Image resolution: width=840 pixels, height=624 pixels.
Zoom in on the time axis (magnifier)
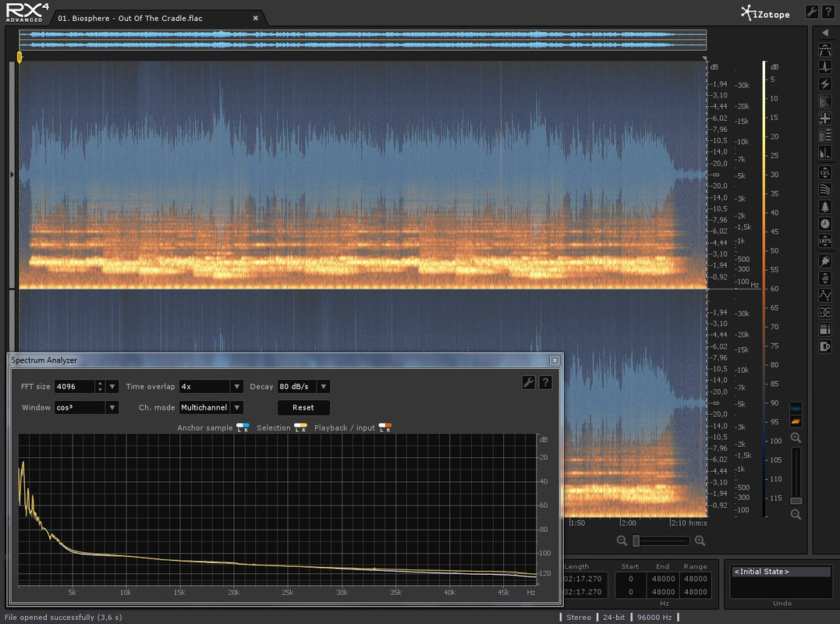pyautogui.click(x=700, y=541)
